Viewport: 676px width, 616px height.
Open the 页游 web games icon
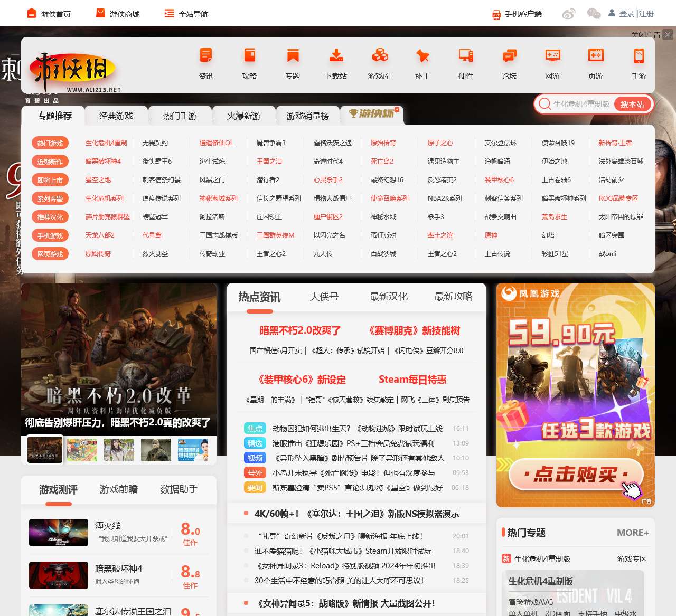596,55
